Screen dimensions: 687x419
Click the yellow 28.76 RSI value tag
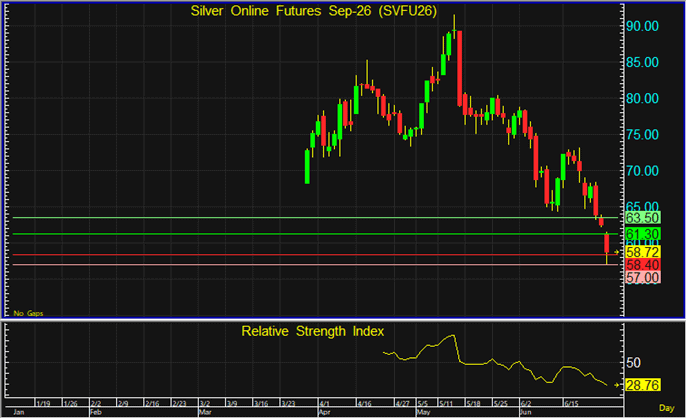tap(642, 385)
